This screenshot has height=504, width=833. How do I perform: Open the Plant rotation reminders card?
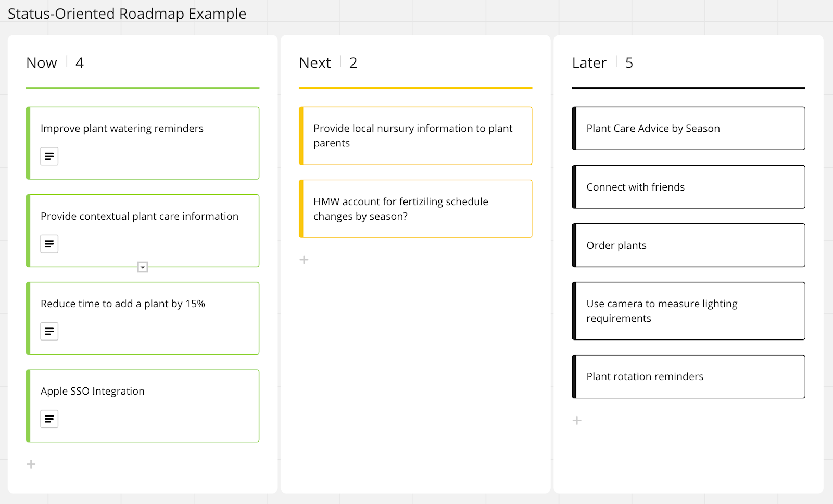point(688,376)
